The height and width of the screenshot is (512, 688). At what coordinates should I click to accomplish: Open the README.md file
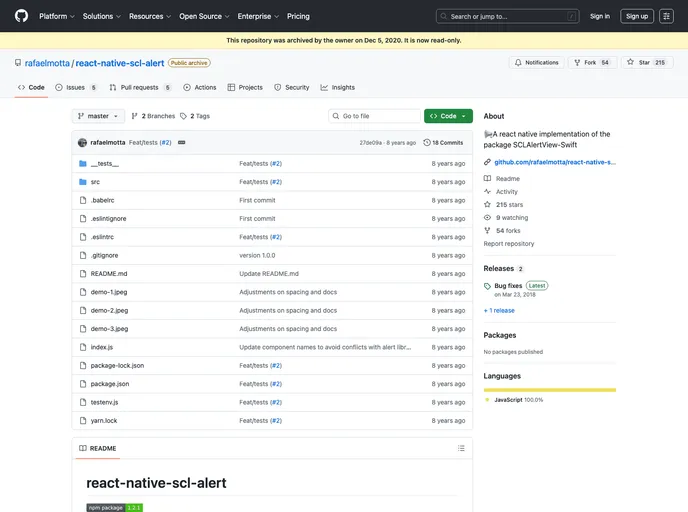tap(109, 274)
